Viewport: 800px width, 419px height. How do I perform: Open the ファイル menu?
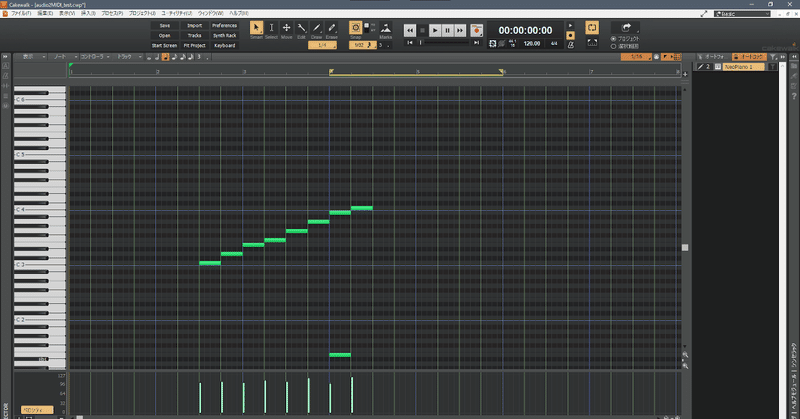[x=20, y=14]
